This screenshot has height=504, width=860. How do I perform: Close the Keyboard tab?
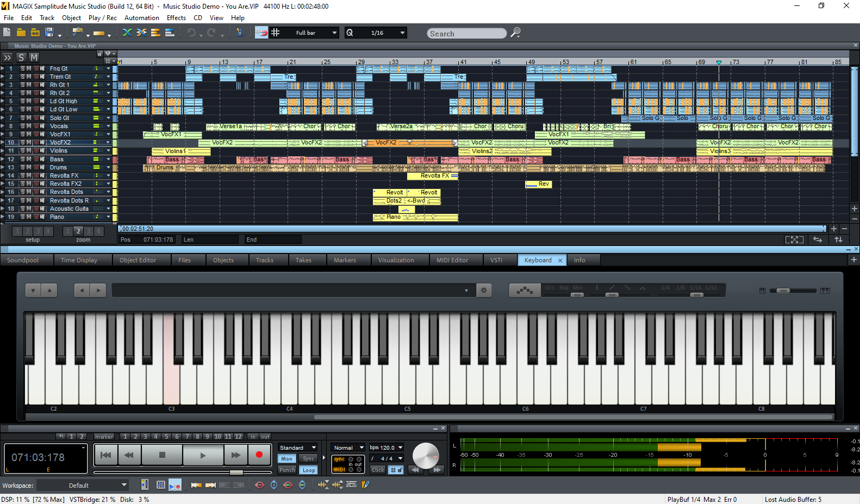(x=560, y=260)
